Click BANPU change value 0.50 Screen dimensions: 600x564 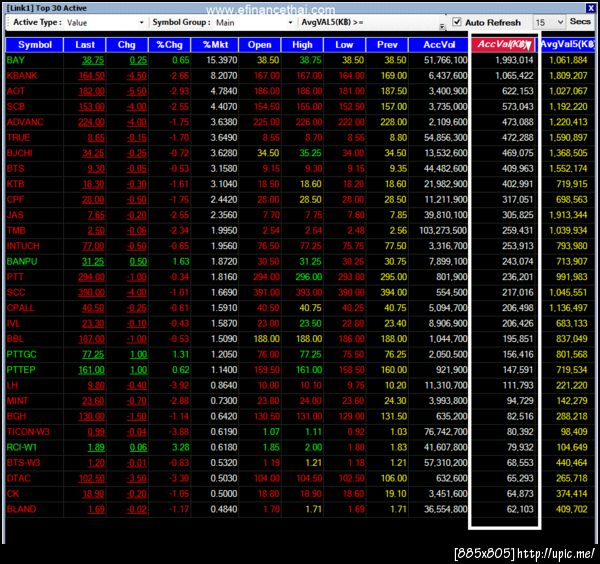[138, 261]
